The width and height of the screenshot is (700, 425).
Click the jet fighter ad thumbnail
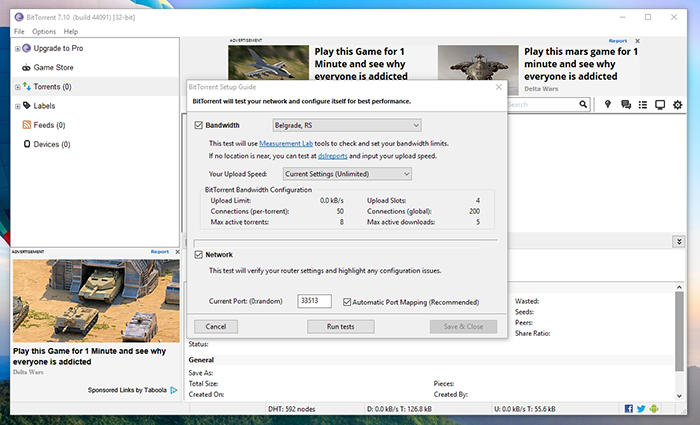coord(268,62)
